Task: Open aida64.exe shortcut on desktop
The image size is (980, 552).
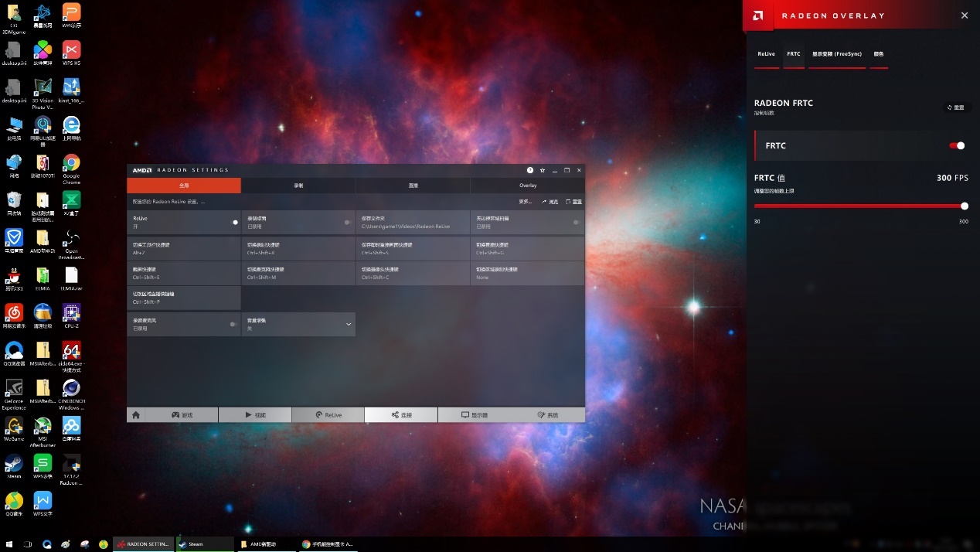Action: coord(71,355)
